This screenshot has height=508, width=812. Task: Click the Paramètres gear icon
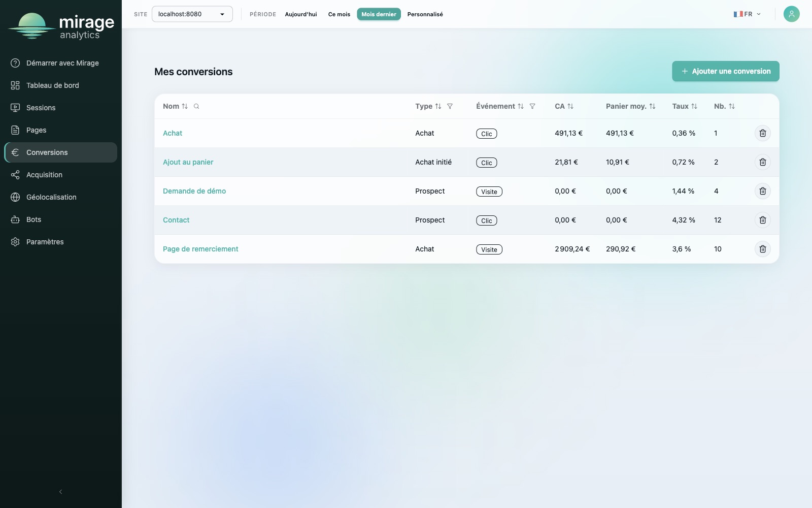point(15,242)
